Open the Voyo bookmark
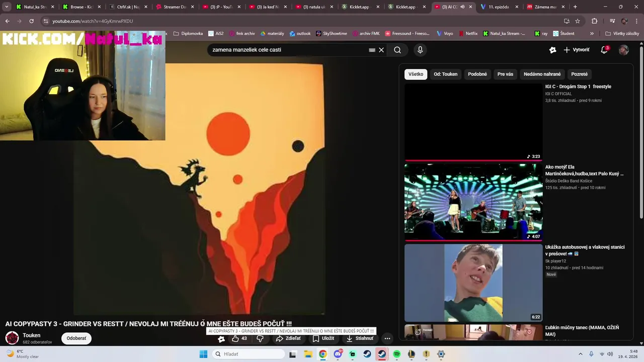644x362 pixels. pos(445,33)
